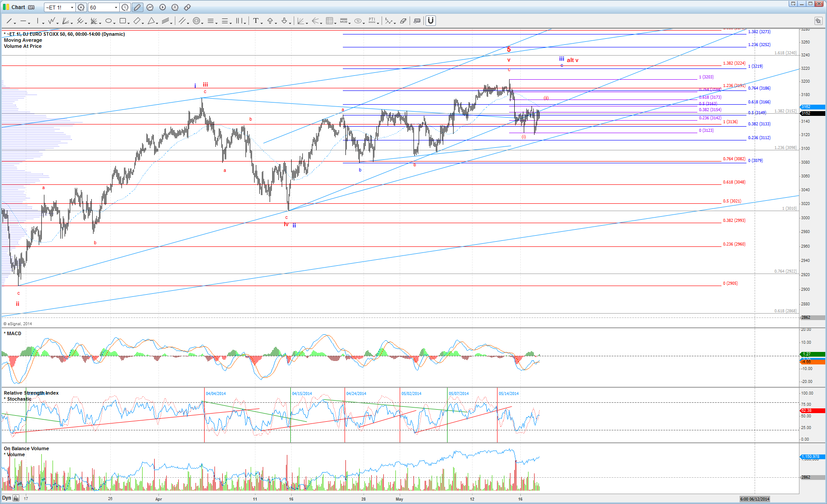The height and width of the screenshot is (504, 827).
Task: Select the Elliott wave zigzag tool
Action: (51, 21)
